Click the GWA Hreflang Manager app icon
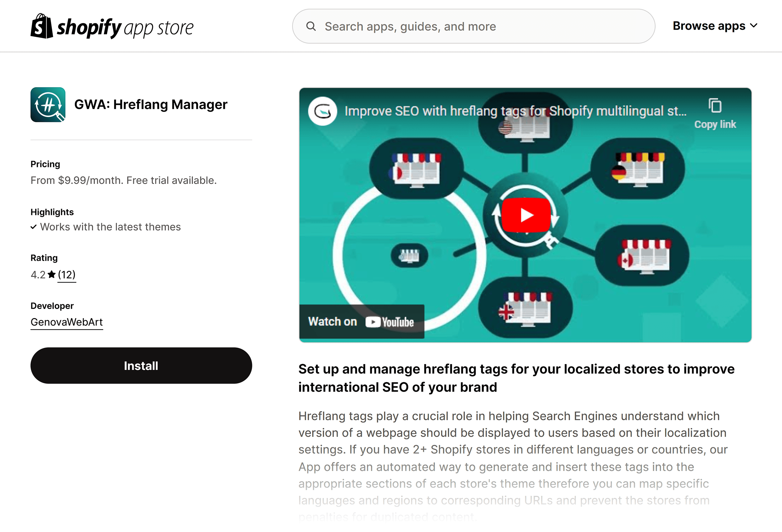782x532 pixels. click(x=48, y=105)
